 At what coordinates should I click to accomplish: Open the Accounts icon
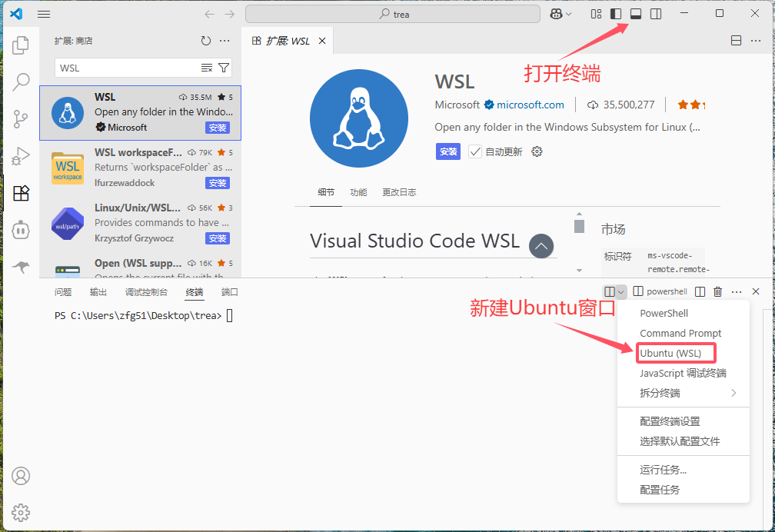pos(21,476)
